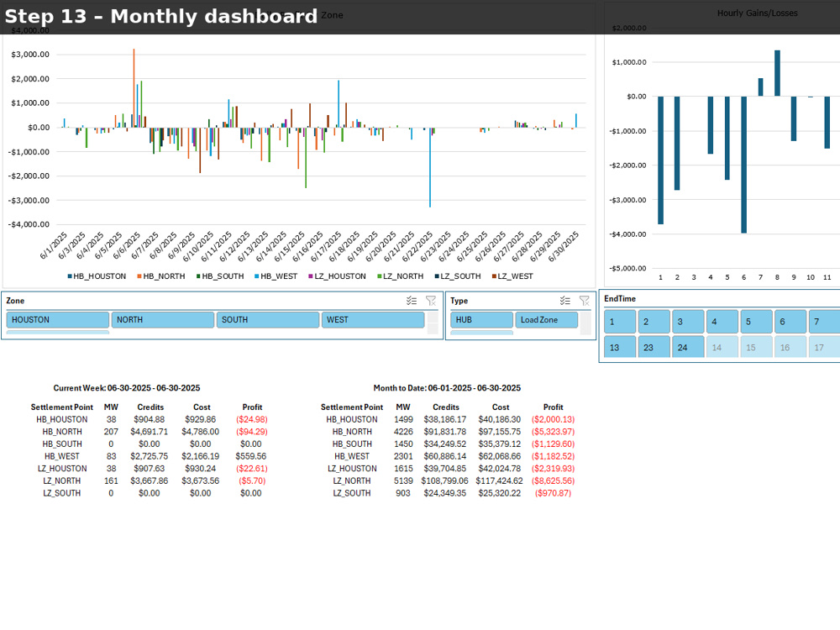The width and height of the screenshot is (840, 630).
Task: Click Current Week LZ_HOUSTON profit ($22.61)
Action: click(252, 469)
